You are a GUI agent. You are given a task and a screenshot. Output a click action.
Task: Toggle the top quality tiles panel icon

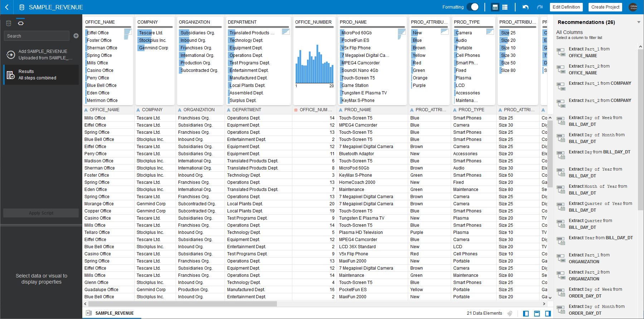pyautogui.click(x=537, y=314)
